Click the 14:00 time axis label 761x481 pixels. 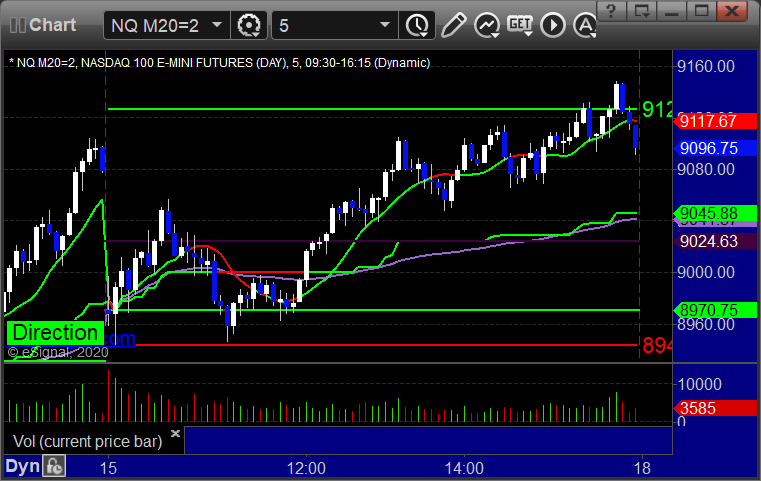(464, 468)
